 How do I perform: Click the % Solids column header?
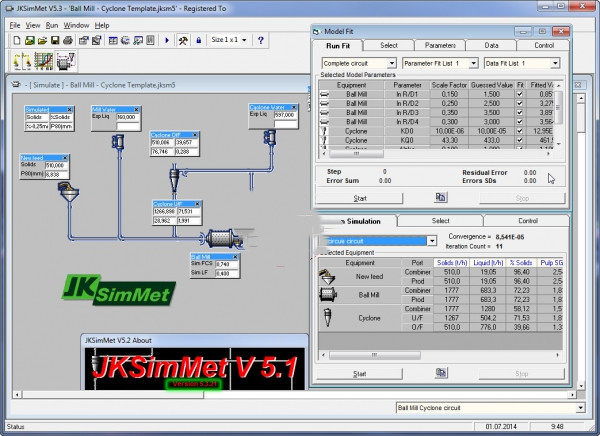point(521,263)
